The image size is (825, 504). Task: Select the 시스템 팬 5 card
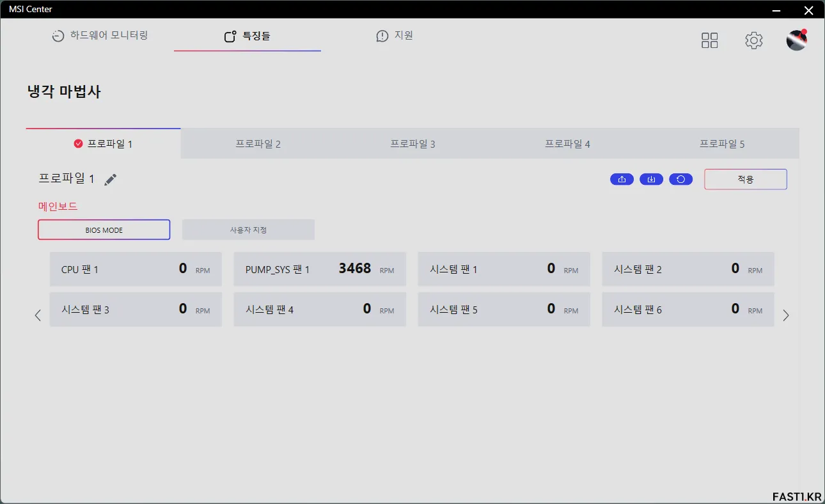pos(504,310)
